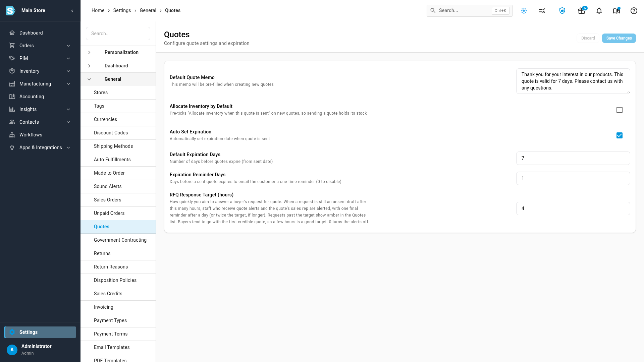Open the gift icon with badge 5
Screen dimensions: 644x362
(x=582, y=11)
